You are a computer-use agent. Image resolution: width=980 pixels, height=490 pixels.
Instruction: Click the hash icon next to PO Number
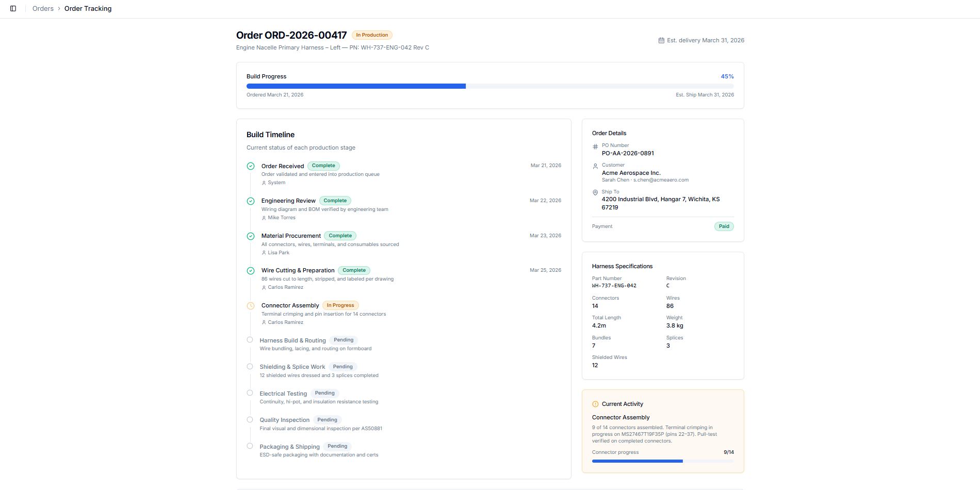(x=595, y=147)
